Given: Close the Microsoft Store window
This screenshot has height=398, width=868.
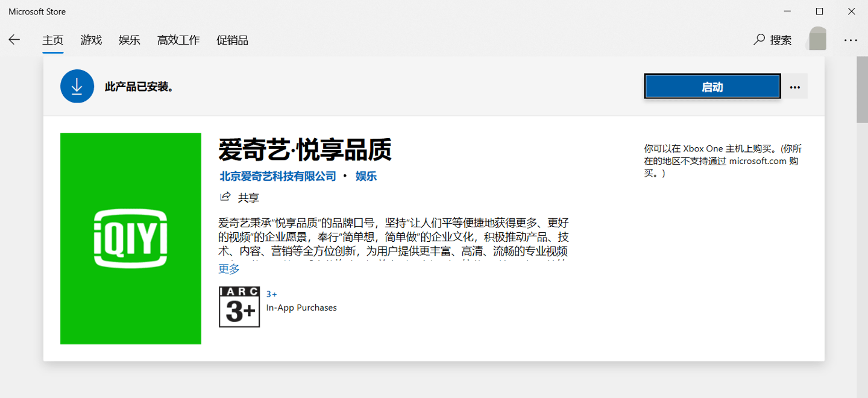Looking at the screenshot, I should [x=851, y=11].
